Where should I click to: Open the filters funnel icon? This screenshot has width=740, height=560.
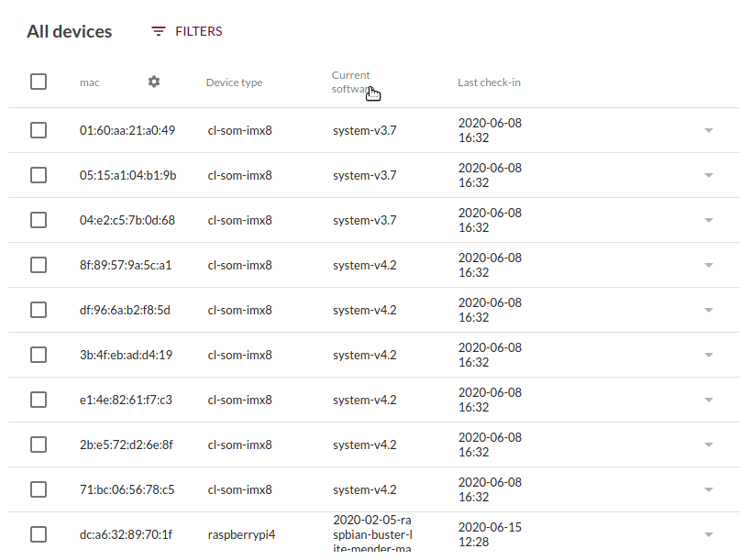click(158, 30)
